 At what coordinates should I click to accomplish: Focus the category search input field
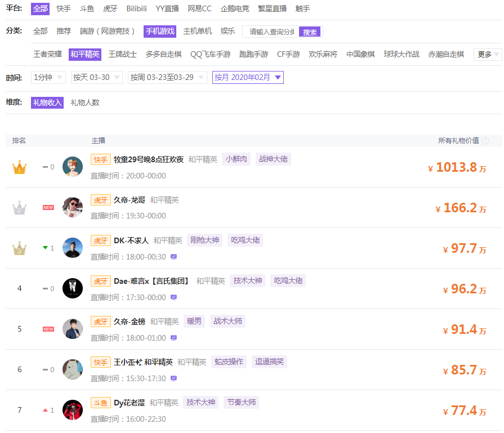(271, 32)
